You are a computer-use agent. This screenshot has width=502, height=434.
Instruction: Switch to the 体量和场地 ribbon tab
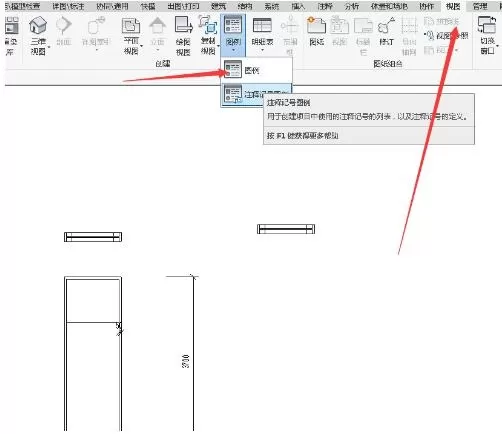point(389,6)
